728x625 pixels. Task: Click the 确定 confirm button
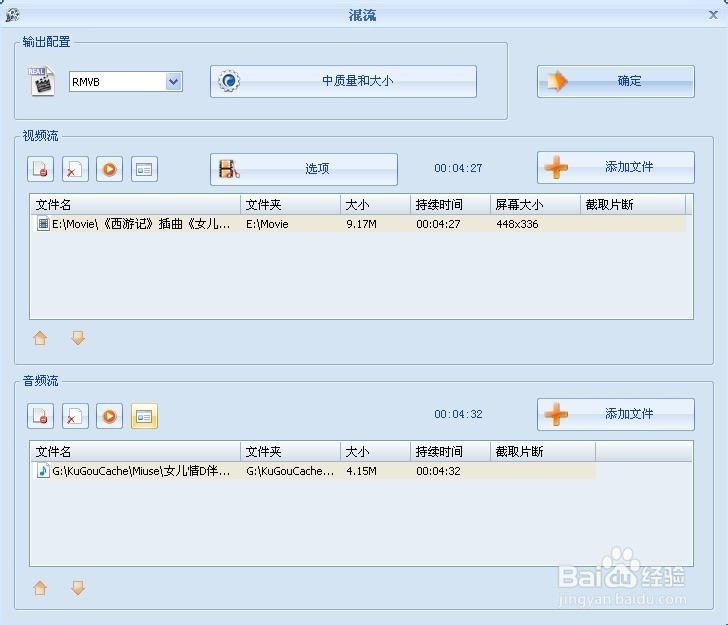coord(616,81)
